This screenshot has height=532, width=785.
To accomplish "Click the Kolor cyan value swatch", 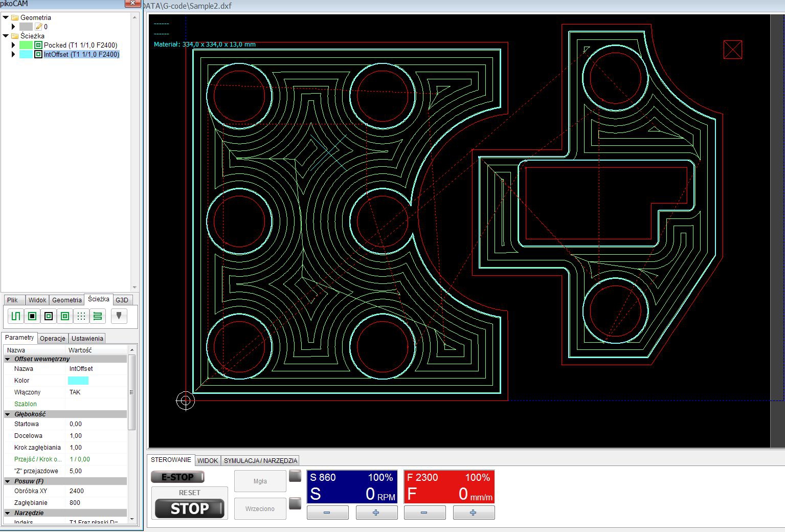I will (78, 381).
